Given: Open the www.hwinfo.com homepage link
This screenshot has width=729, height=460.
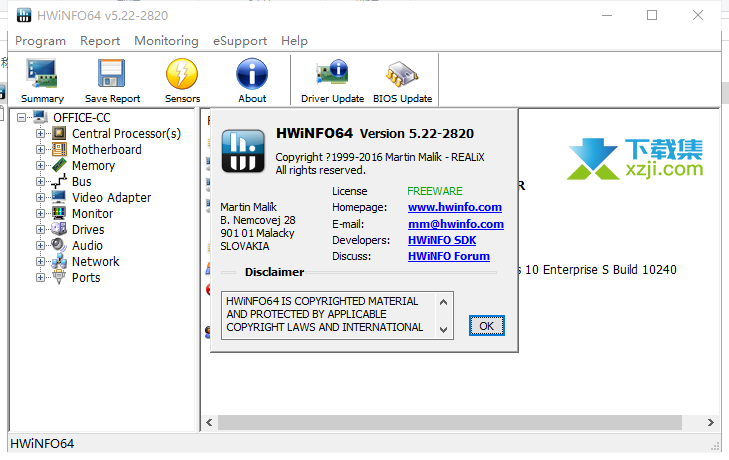Looking at the screenshot, I should [x=455, y=207].
